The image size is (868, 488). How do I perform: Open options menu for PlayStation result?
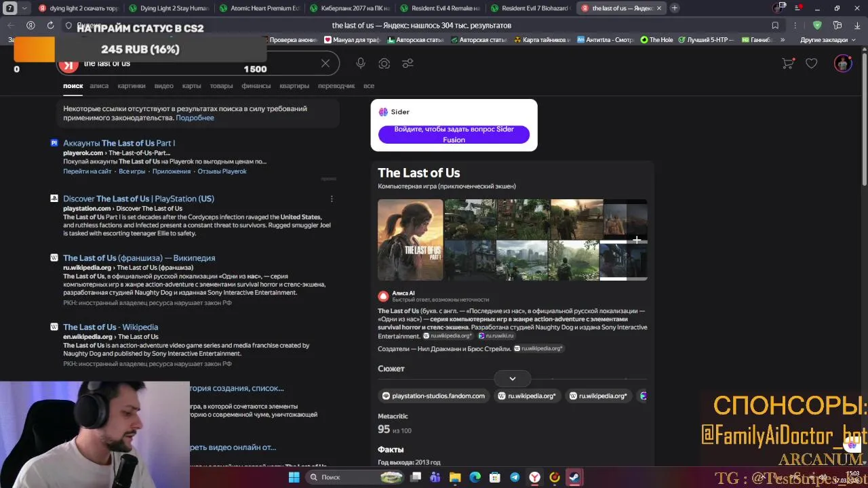pyautogui.click(x=332, y=199)
